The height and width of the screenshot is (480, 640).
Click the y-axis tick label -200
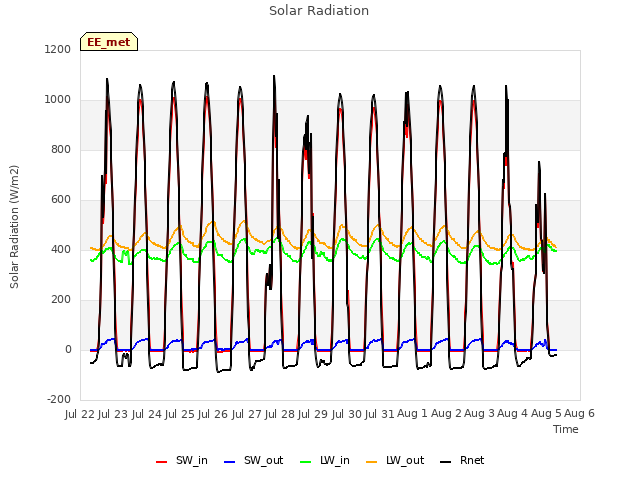[x=59, y=400]
